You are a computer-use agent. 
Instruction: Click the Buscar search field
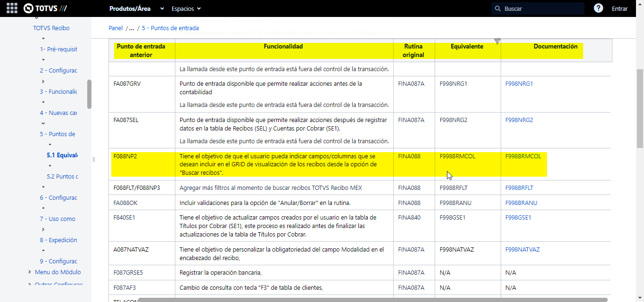tap(538, 8)
